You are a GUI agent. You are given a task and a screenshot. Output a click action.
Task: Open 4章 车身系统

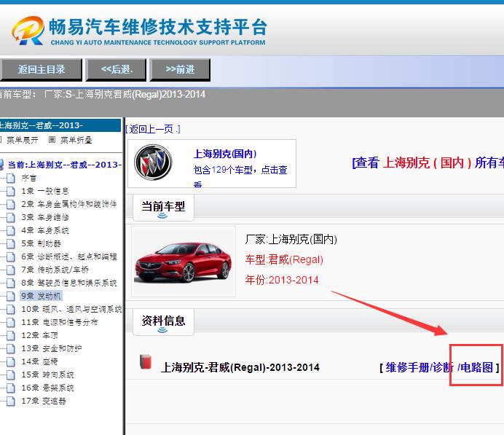coord(45,230)
